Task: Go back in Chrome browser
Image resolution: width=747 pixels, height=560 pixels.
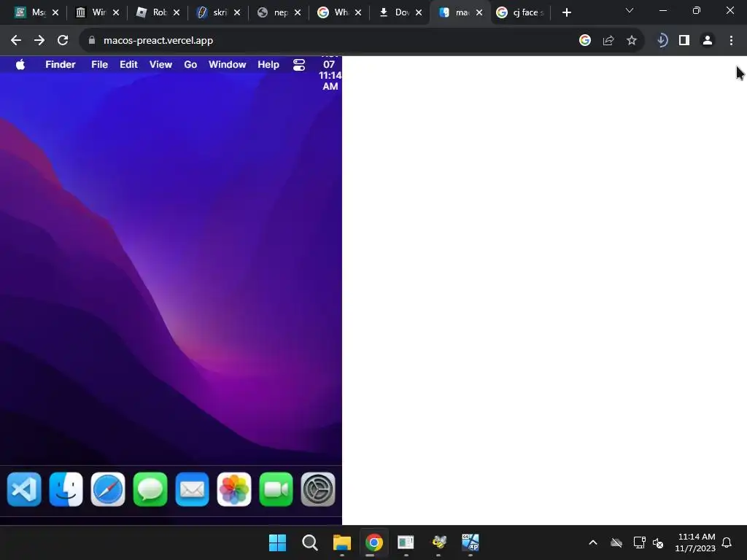Action: [16, 41]
